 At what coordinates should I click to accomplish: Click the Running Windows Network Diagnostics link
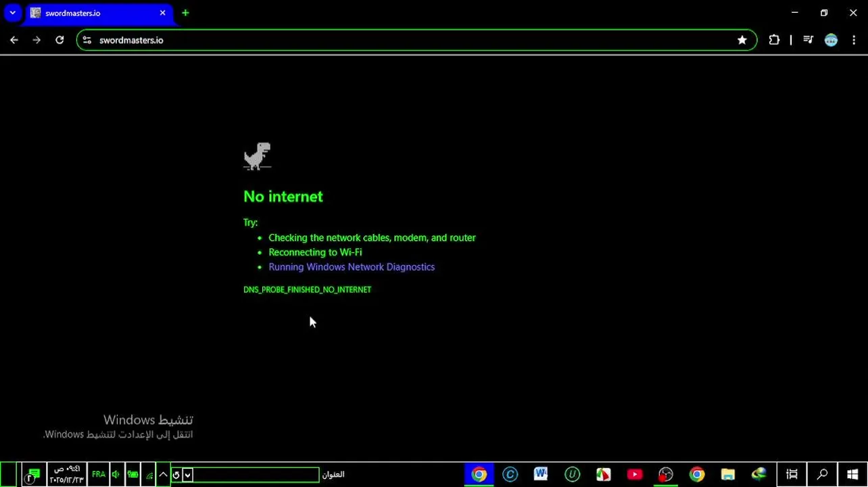(352, 267)
